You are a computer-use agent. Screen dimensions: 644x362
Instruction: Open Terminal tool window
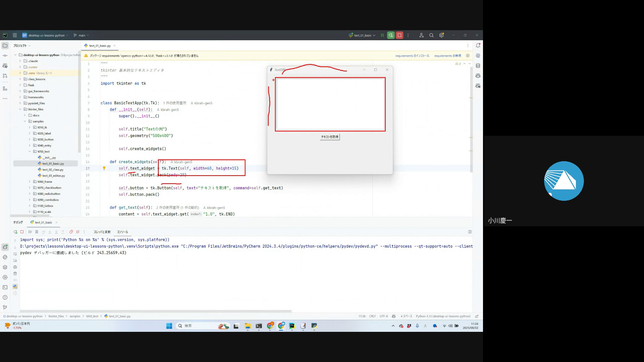coord(5,287)
